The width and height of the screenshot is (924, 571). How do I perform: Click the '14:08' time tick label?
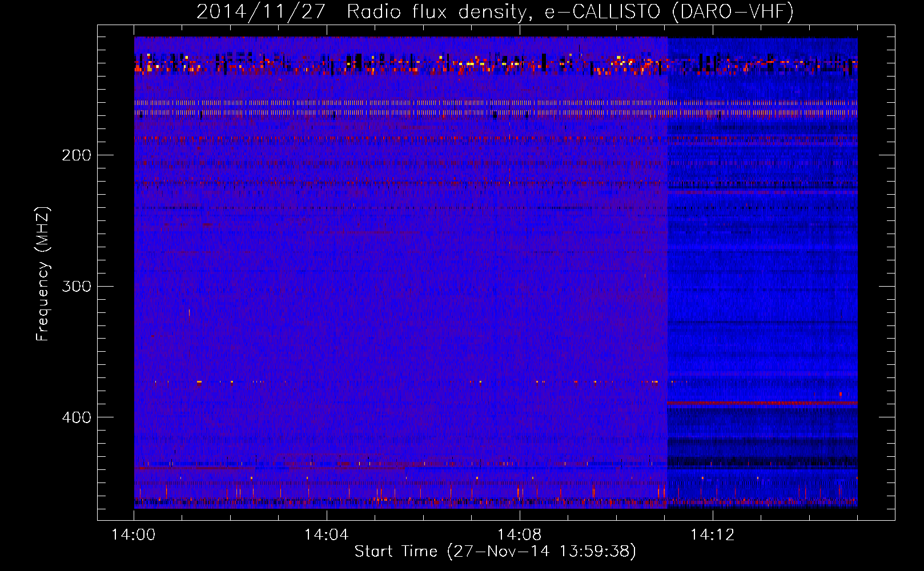[x=519, y=534]
